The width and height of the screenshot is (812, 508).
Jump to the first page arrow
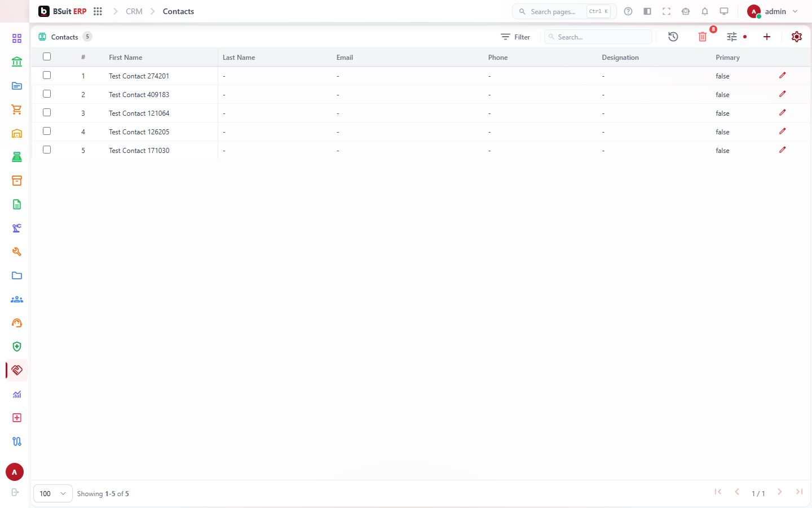718,492
